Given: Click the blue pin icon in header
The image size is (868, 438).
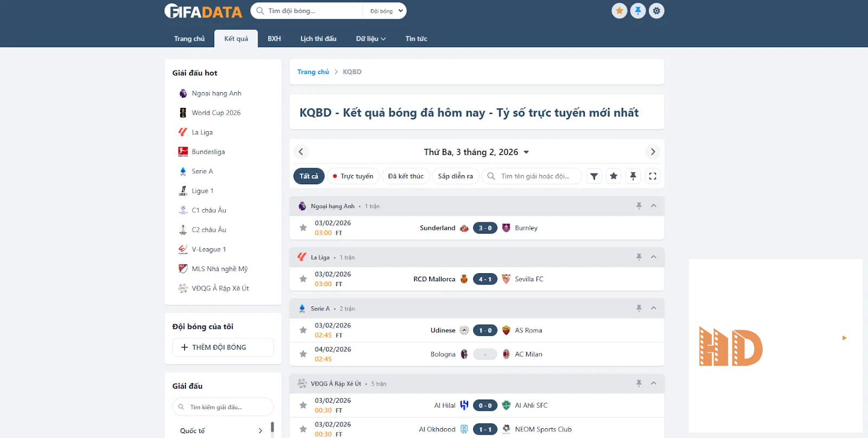Looking at the screenshot, I should tap(638, 11).
